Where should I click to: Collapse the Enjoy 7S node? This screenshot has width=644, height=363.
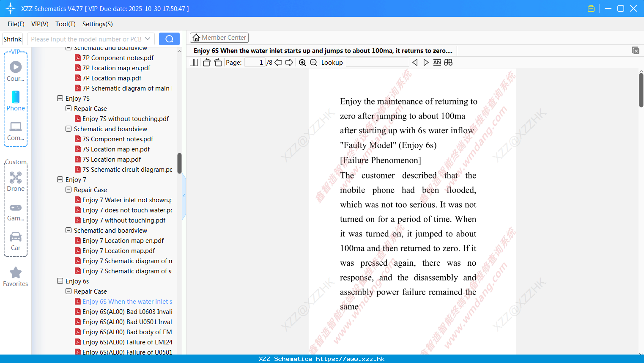[60, 98]
